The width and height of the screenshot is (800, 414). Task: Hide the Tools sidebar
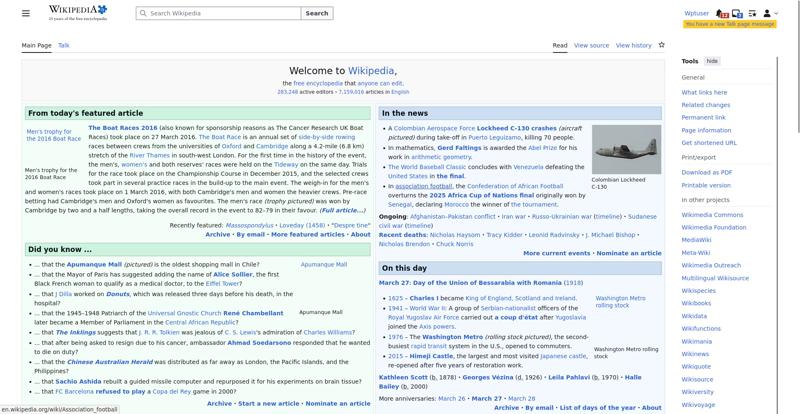[712, 61]
